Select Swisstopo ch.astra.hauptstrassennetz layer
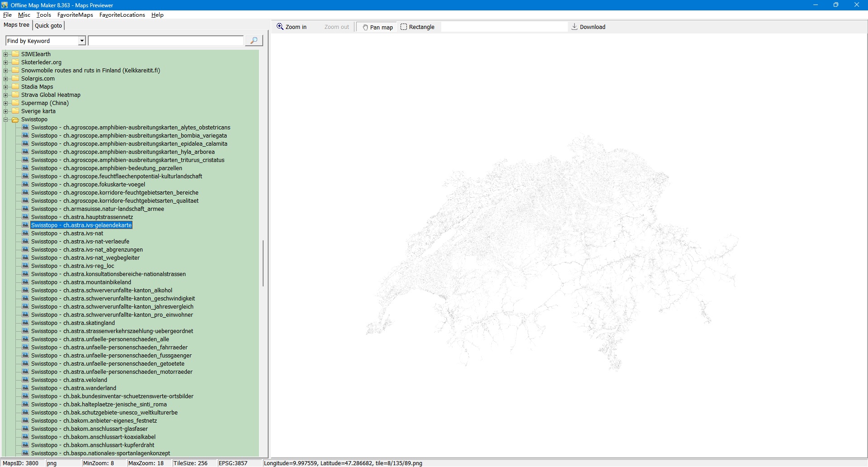868x467 pixels. pyautogui.click(x=82, y=217)
